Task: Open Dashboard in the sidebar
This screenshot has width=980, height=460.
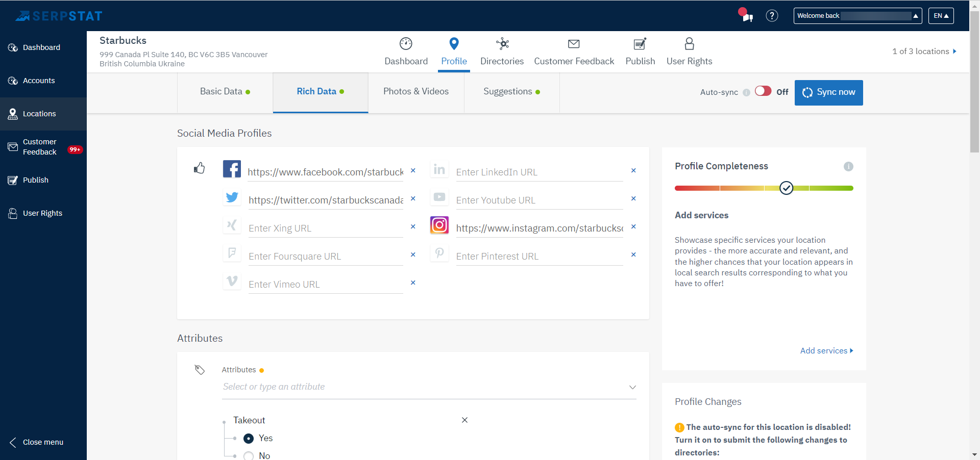Action: (x=43, y=47)
